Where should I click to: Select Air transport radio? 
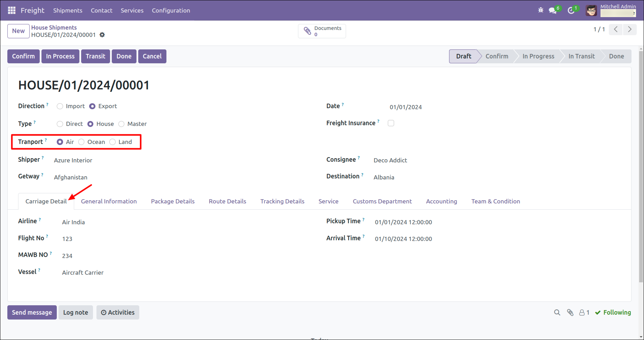pyautogui.click(x=60, y=142)
